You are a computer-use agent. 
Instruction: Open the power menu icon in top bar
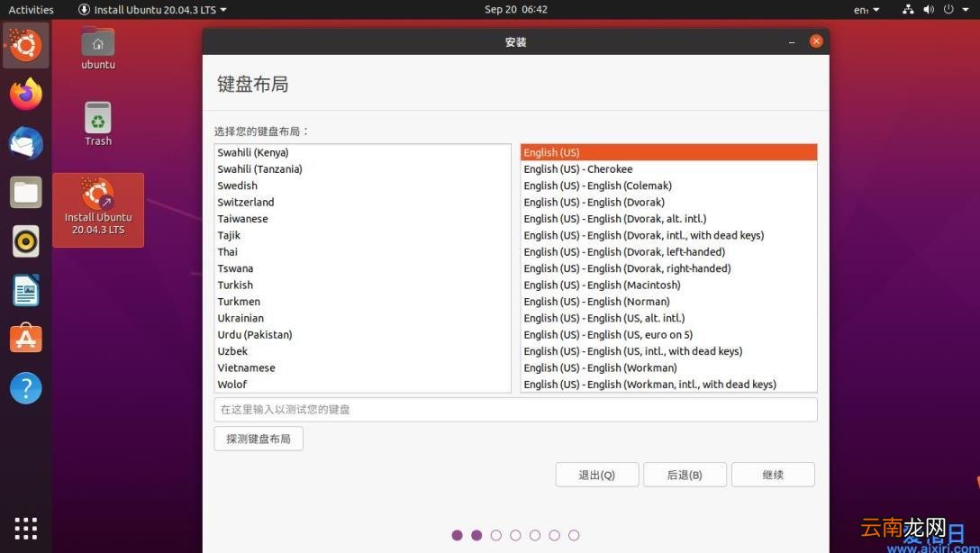[x=948, y=9]
